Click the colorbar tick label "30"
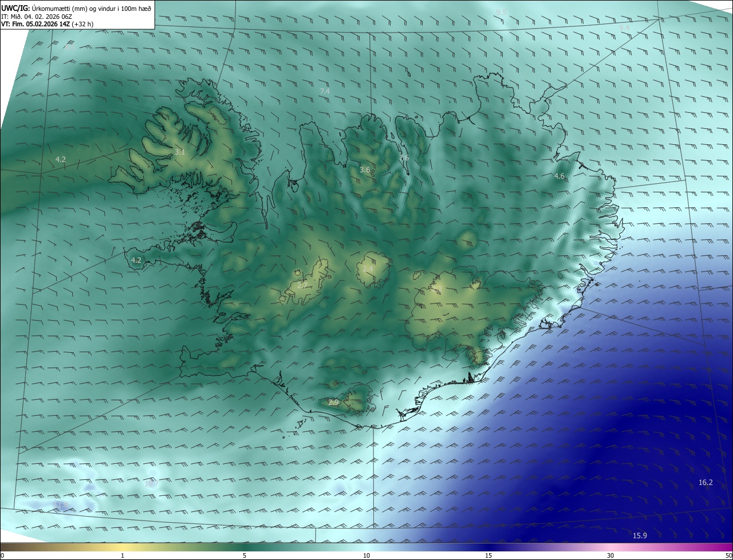This screenshot has width=733, height=560. 610,555
